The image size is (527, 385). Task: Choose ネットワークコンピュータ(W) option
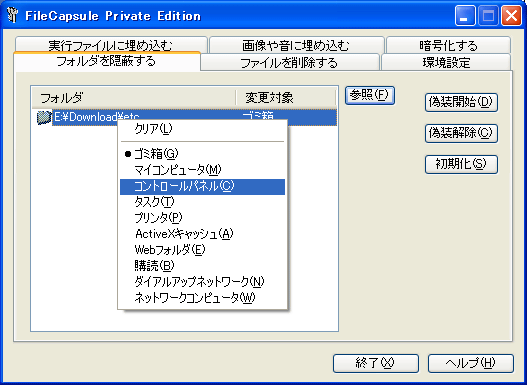click(x=202, y=298)
